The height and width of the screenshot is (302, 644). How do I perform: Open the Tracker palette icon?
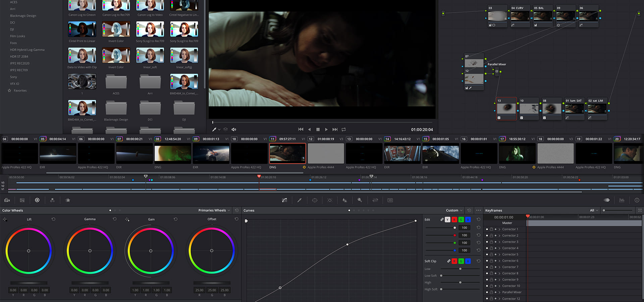[330, 200]
